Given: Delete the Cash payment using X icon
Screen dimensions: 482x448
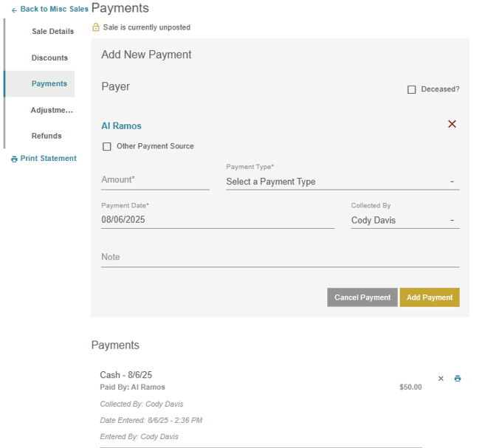Looking at the screenshot, I should click(x=441, y=379).
